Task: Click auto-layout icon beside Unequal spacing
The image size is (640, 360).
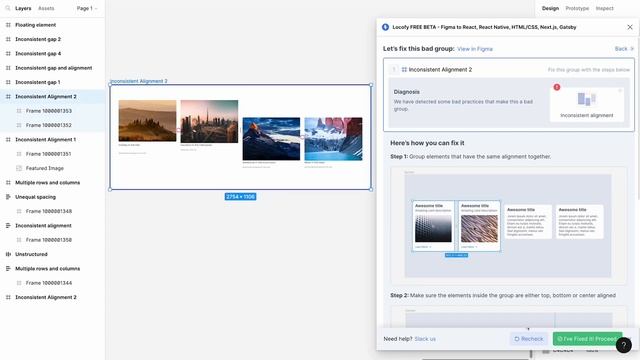Action: 8,197
